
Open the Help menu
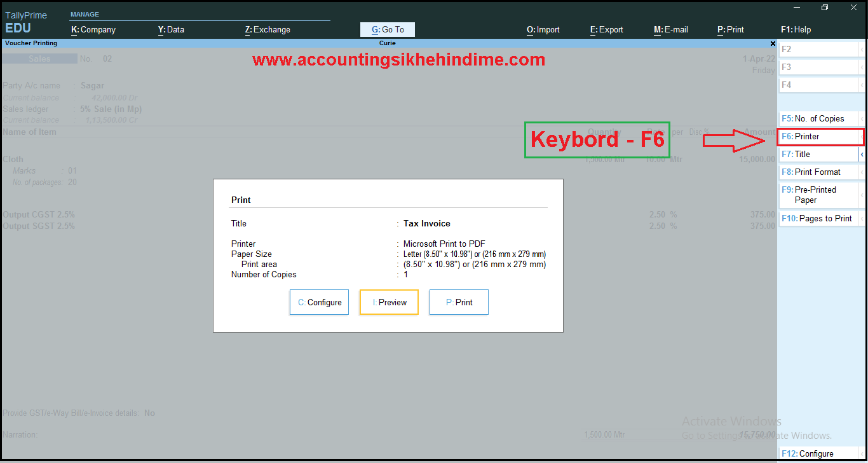[x=796, y=29]
